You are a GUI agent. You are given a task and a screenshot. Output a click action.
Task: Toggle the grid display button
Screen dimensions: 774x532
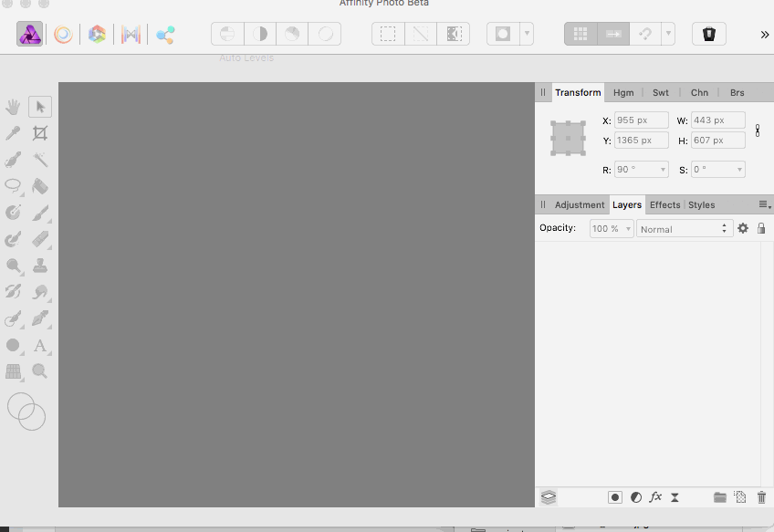tap(580, 34)
